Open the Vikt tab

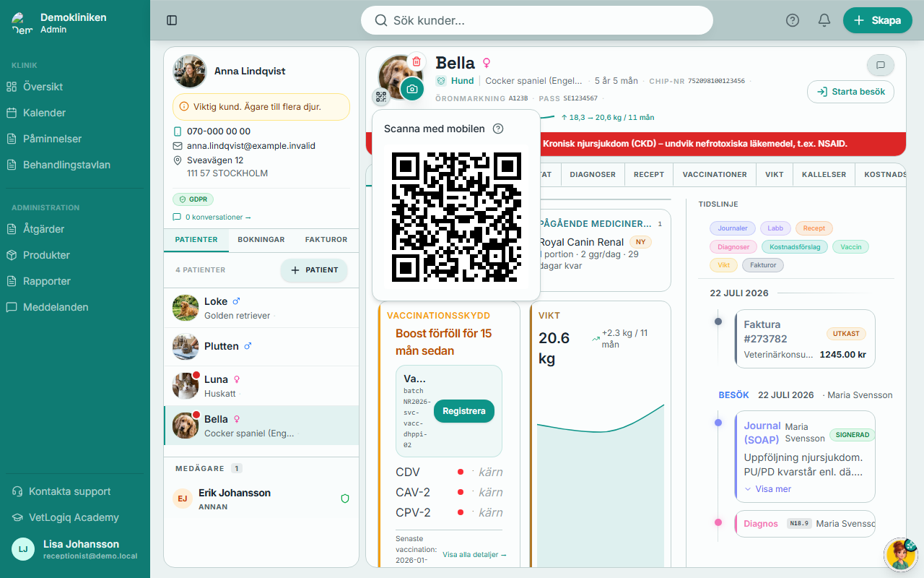pyautogui.click(x=775, y=175)
